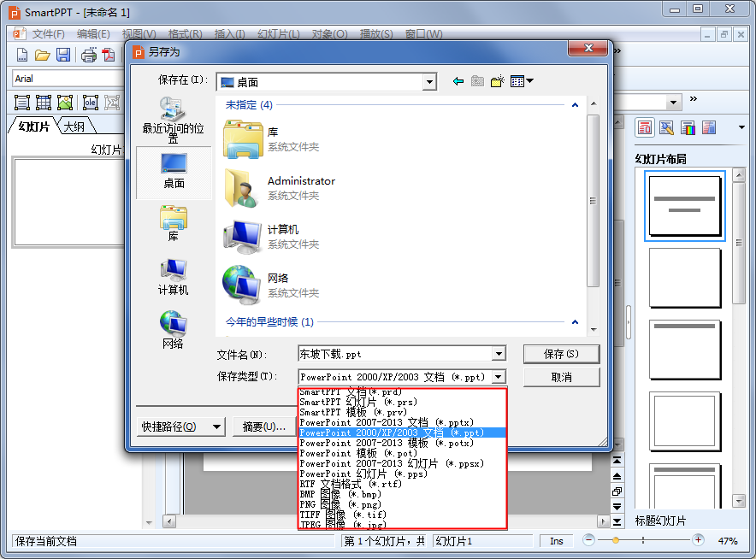Select the 计算机 item in file list
Image resolution: width=756 pixels, height=559 pixels.
(x=271, y=237)
